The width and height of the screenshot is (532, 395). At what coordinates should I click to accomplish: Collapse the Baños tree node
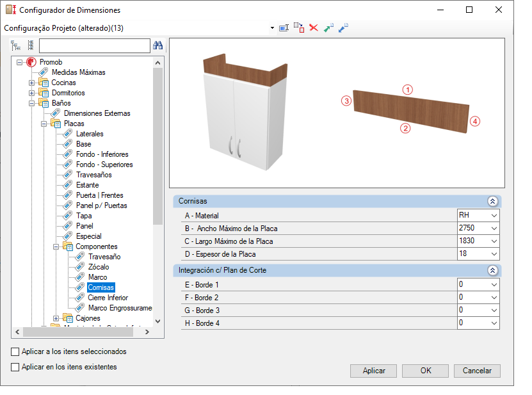coord(31,103)
